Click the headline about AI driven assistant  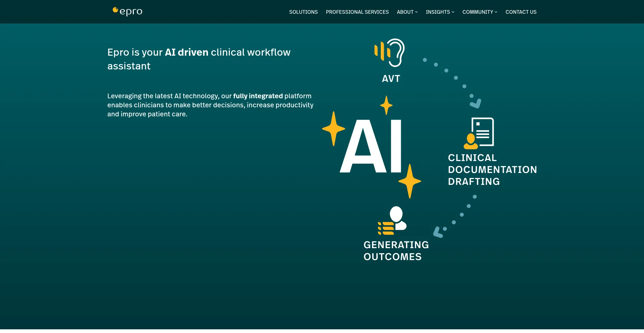coord(199,59)
